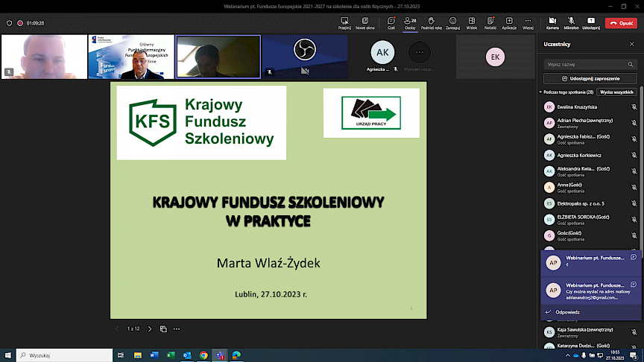Open the Widok layout menu
644x362 pixels.
472,23
